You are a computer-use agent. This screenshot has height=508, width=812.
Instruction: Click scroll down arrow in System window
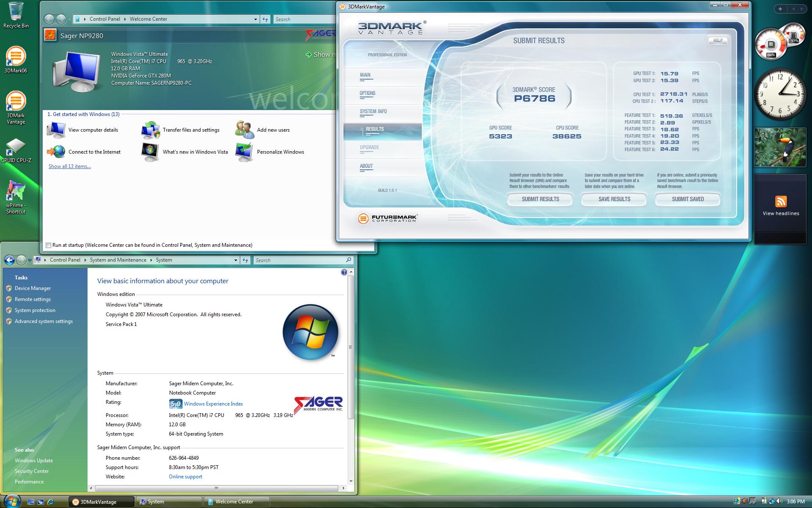point(351,481)
